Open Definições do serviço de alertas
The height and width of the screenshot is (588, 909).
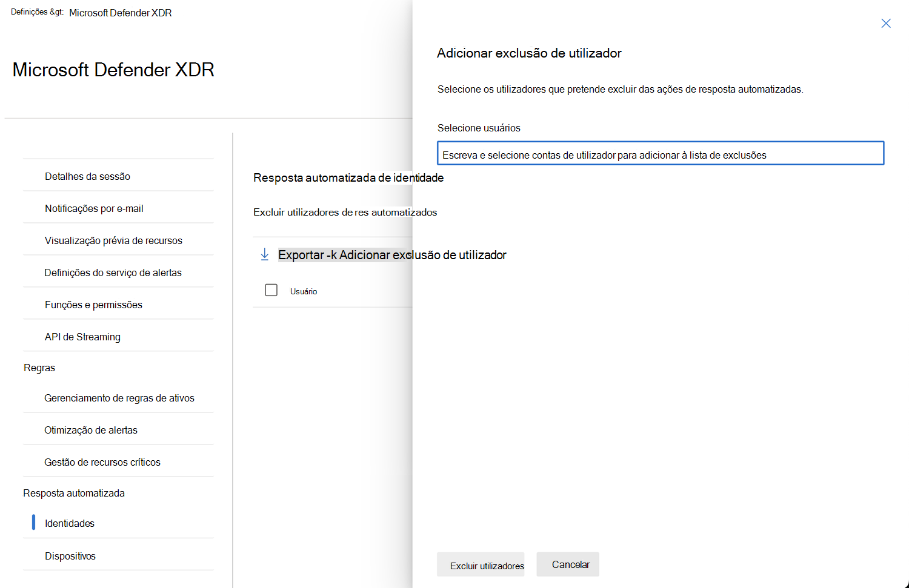coord(113,273)
